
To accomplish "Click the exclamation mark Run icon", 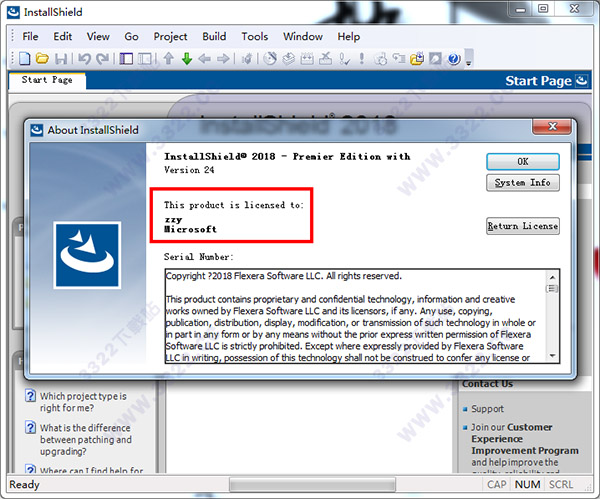I will 362,59.
